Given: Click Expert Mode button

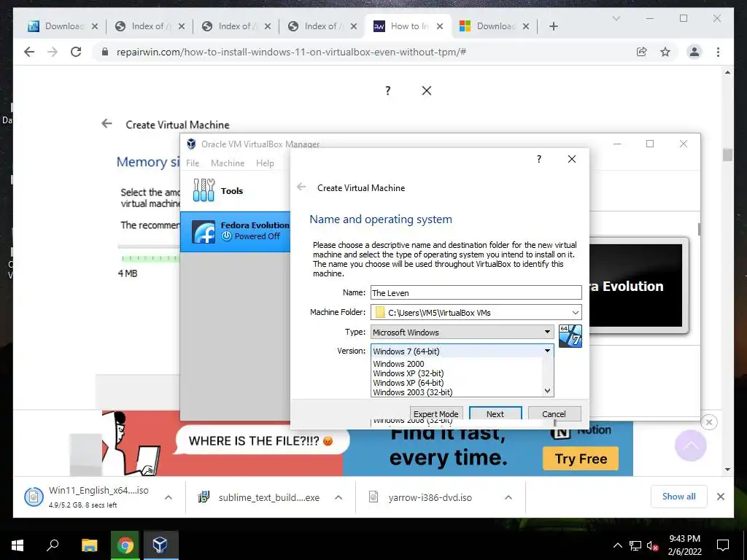Looking at the screenshot, I should click(x=436, y=414).
